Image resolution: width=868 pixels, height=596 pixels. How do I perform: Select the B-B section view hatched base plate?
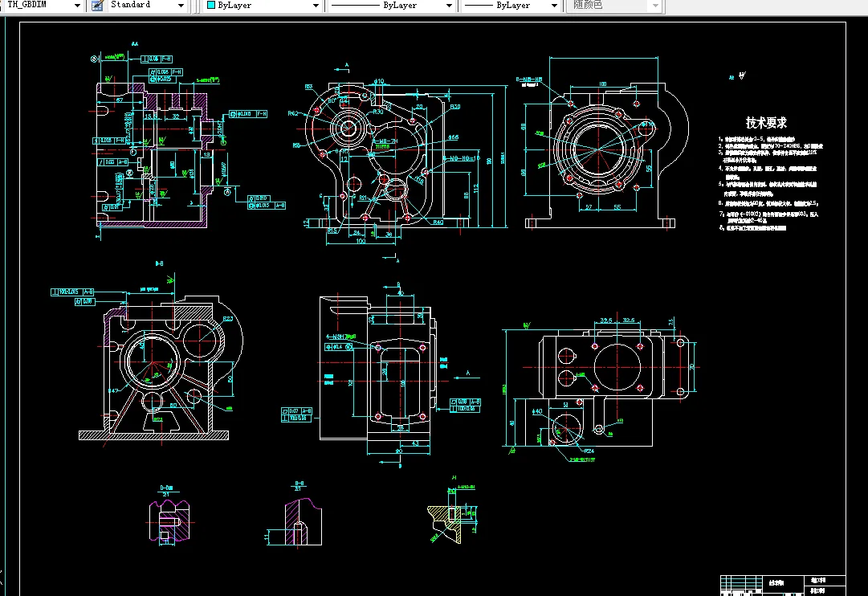point(153,435)
